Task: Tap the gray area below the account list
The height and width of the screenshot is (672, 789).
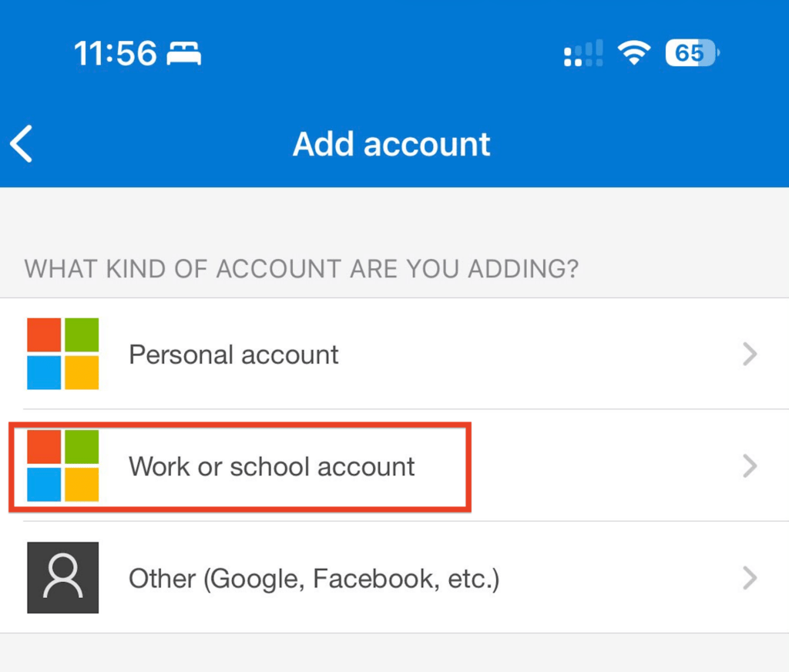Action: coord(394,653)
